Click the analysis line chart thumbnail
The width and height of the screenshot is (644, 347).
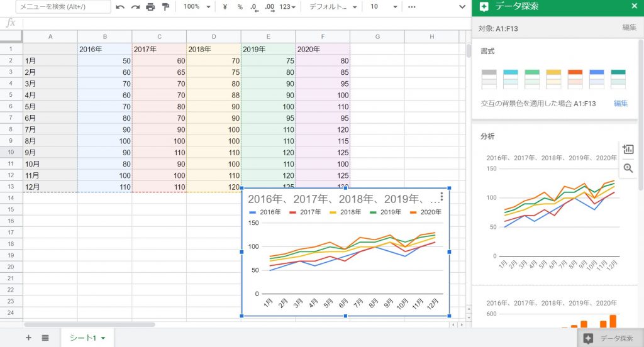[552, 212]
